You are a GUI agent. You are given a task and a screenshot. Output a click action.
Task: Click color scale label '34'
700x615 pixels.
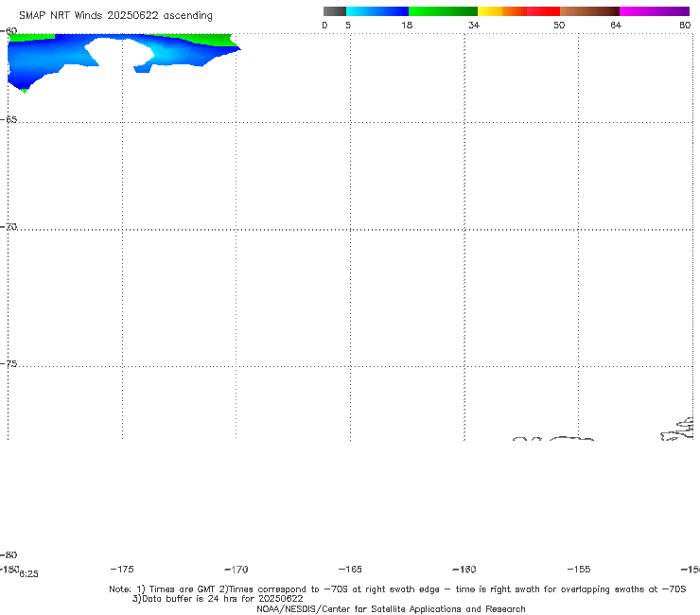474,25
